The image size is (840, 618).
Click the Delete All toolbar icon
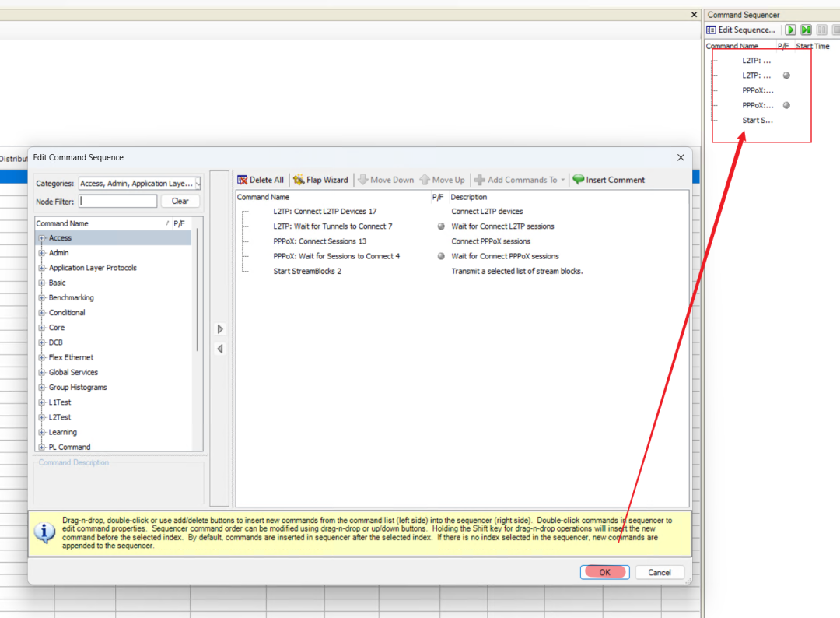(243, 180)
